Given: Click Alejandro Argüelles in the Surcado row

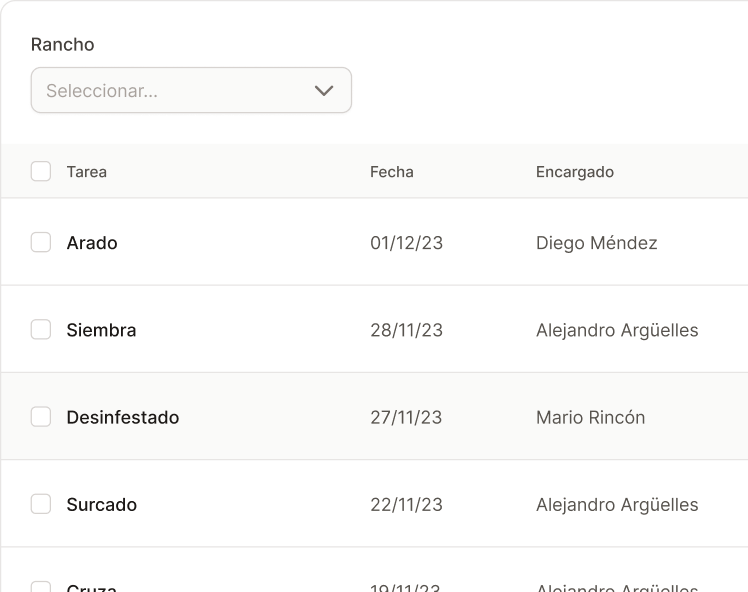Looking at the screenshot, I should (x=617, y=505).
